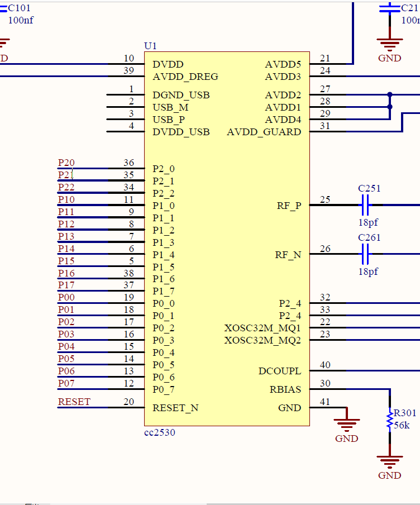Select the cc2530 component comment
This screenshot has width=420, height=505.
coord(160,432)
